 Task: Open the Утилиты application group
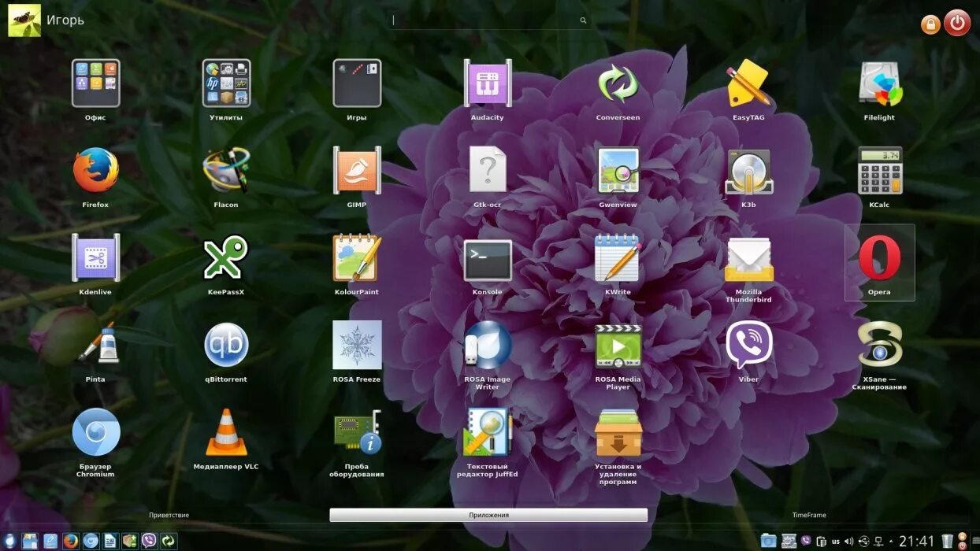[x=226, y=83]
